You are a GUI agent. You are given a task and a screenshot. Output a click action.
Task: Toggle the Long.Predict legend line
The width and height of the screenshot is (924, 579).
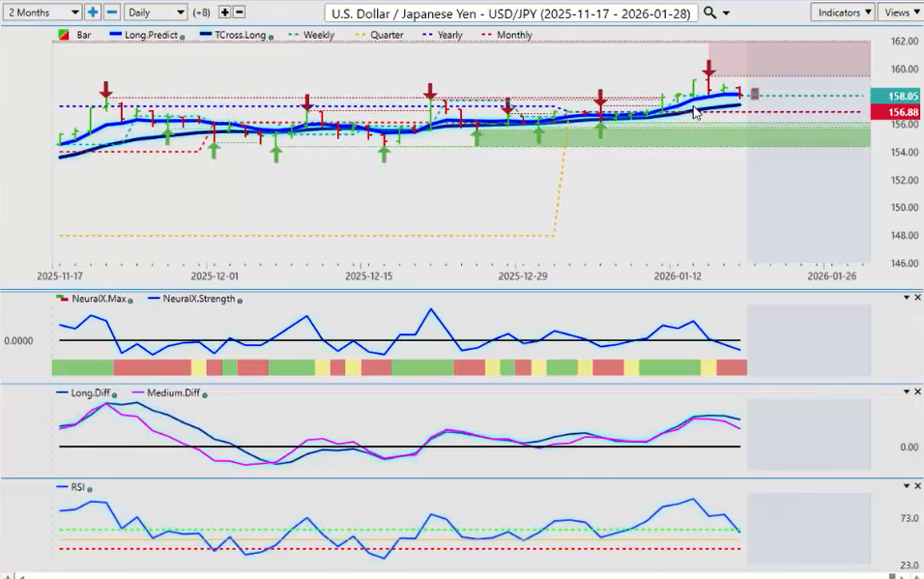[x=145, y=35]
